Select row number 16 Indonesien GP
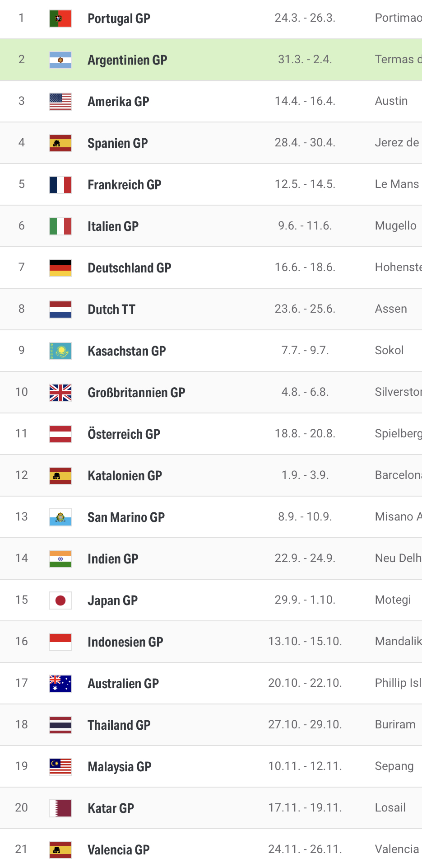The width and height of the screenshot is (422, 868). (211, 642)
